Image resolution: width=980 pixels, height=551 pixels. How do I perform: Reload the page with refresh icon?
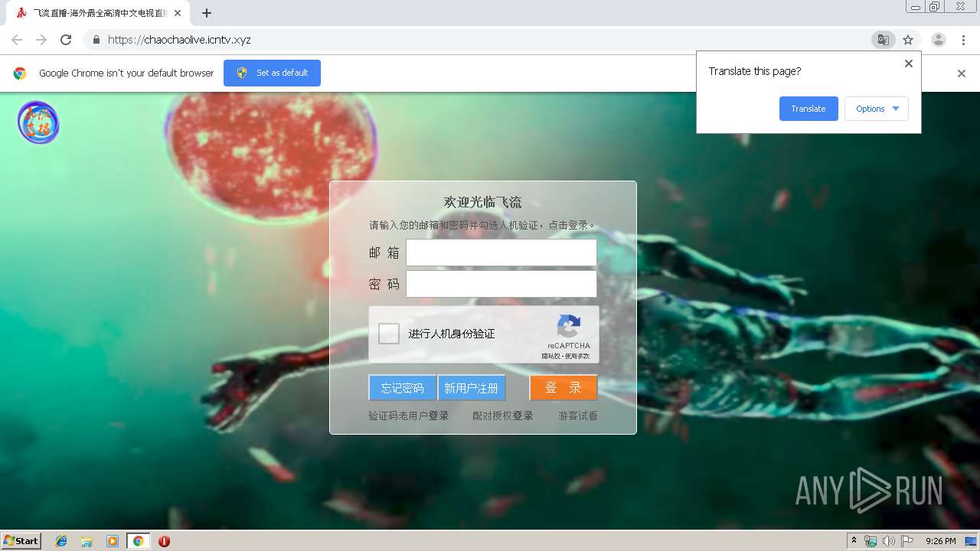pyautogui.click(x=66, y=40)
